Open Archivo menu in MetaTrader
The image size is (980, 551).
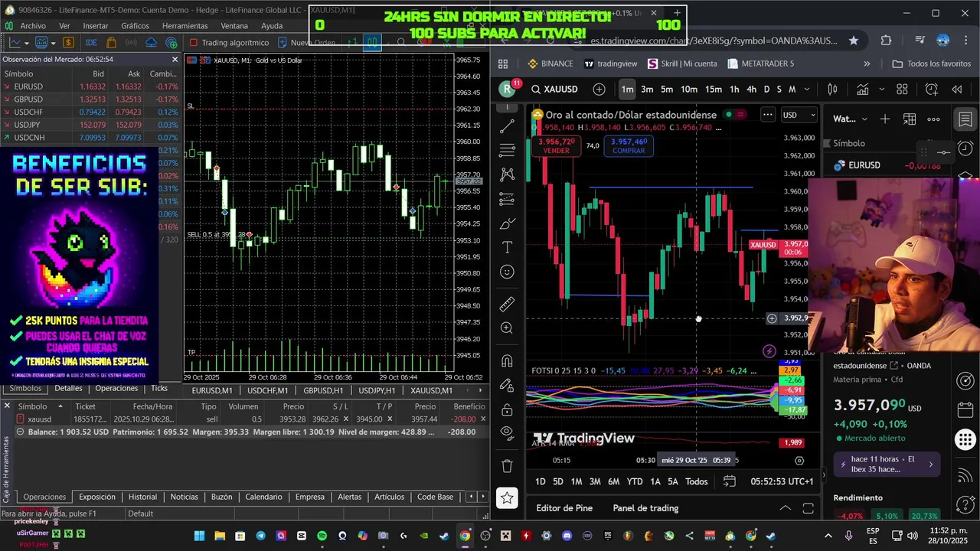pyautogui.click(x=33, y=25)
